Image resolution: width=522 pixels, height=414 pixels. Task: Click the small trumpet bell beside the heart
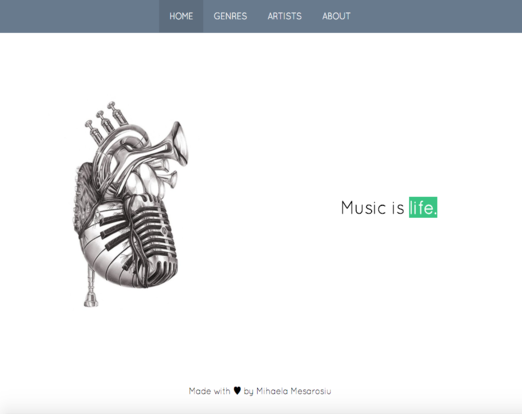[x=172, y=179]
